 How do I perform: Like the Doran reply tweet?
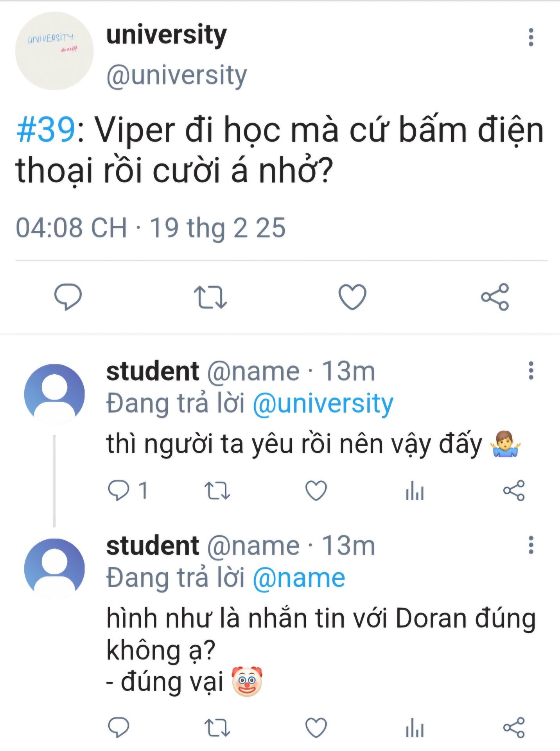tap(316, 728)
